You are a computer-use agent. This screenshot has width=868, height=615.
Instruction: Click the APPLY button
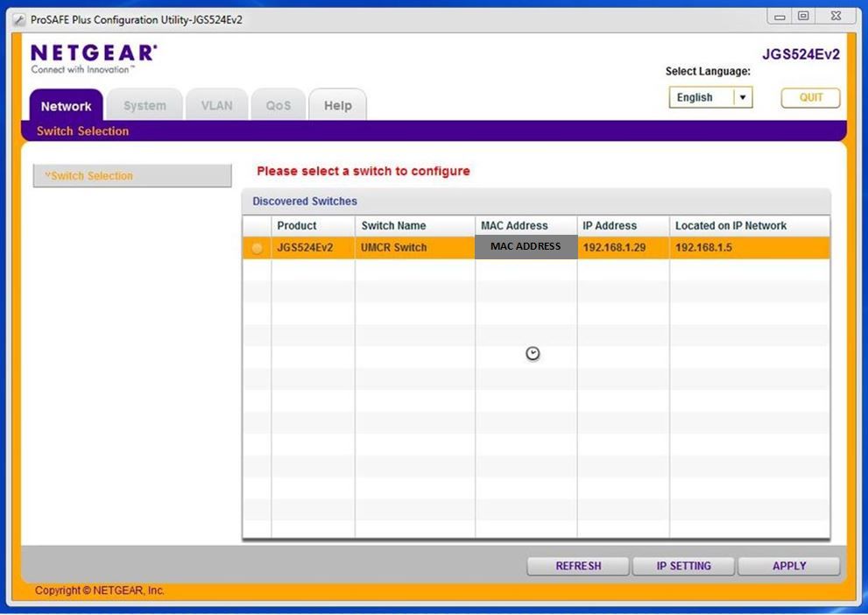(789, 566)
